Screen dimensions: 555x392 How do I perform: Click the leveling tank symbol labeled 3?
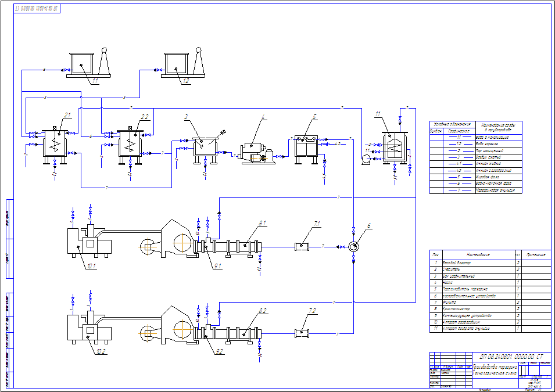tap(205, 150)
